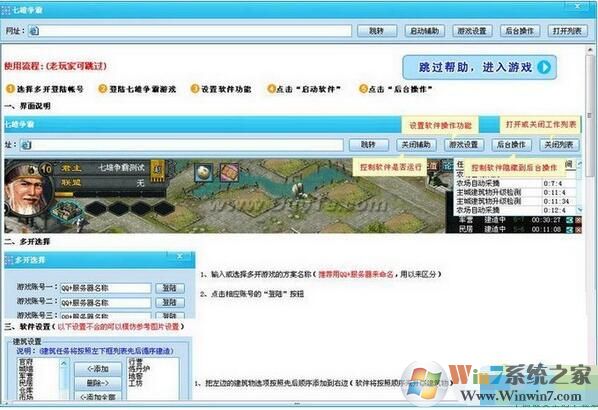Image resolution: width=598 pixels, height=410 pixels.
Task: Select 行营 in the right building list
Action: pyautogui.click(x=136, y=361)
